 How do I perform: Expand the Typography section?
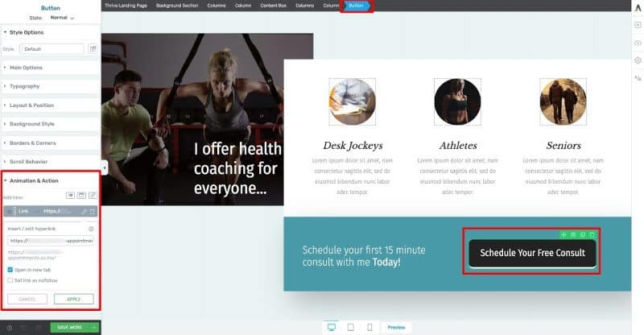(x=24, y=86)
